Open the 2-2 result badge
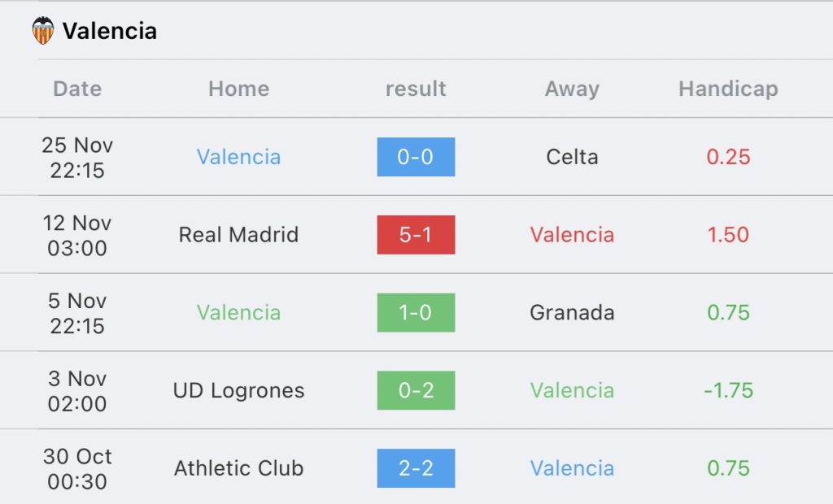This screenshot has height=504, width=833. click(416, 468)
